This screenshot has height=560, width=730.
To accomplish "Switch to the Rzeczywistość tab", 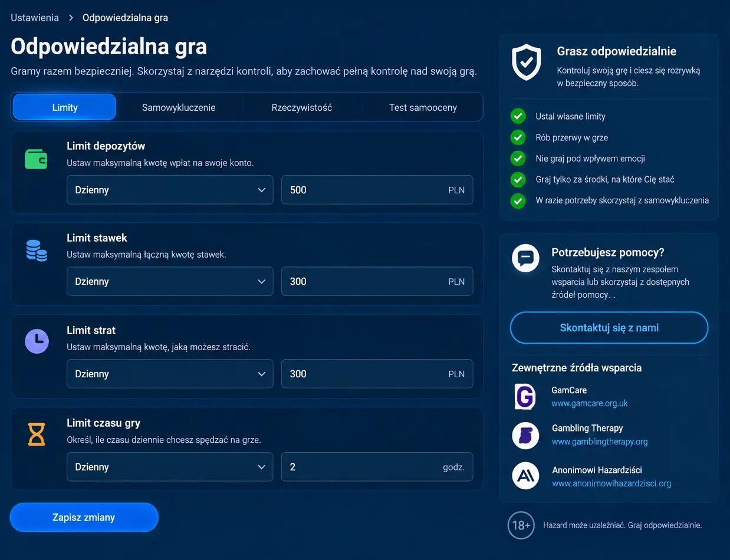I will tap(302, 107).
